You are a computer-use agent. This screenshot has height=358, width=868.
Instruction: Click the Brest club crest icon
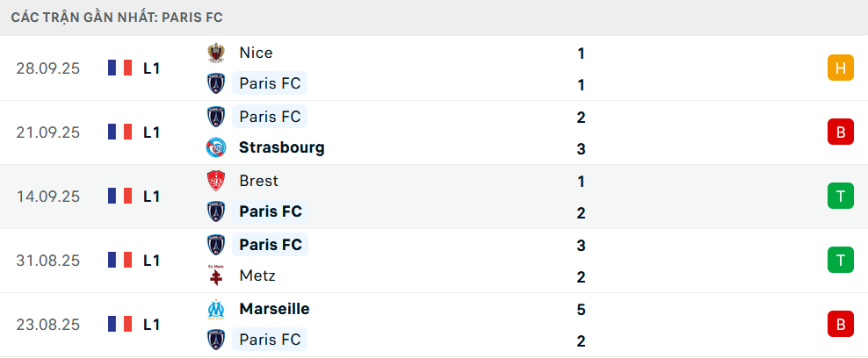[215, 181]
